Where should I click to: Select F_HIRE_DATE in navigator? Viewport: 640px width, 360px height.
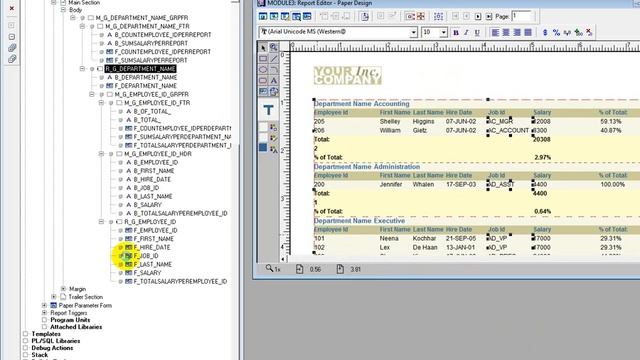click(x=152, y=247)
